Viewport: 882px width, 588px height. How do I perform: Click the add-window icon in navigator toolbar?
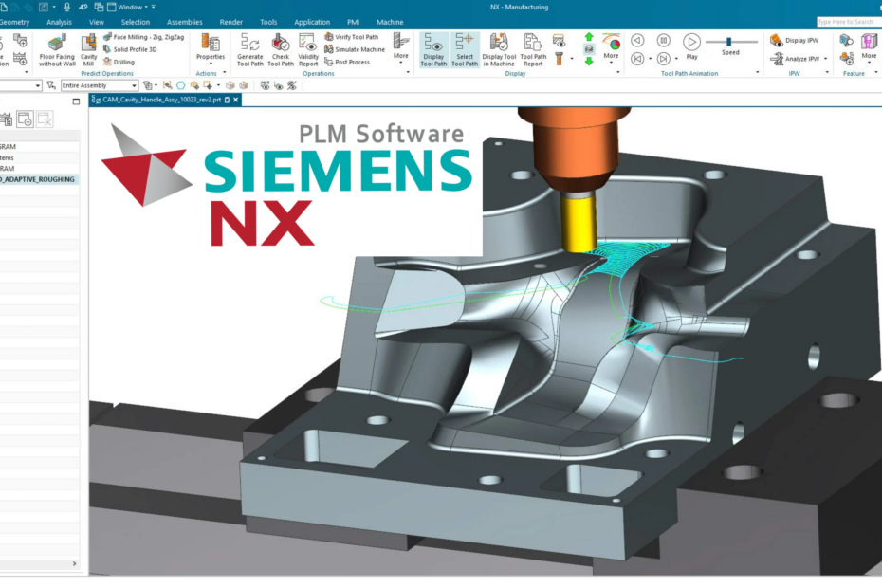click(x=25, y=119)
